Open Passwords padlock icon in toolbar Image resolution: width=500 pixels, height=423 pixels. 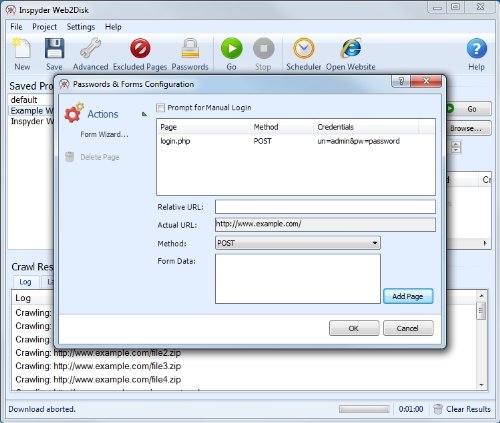[190, 49]
